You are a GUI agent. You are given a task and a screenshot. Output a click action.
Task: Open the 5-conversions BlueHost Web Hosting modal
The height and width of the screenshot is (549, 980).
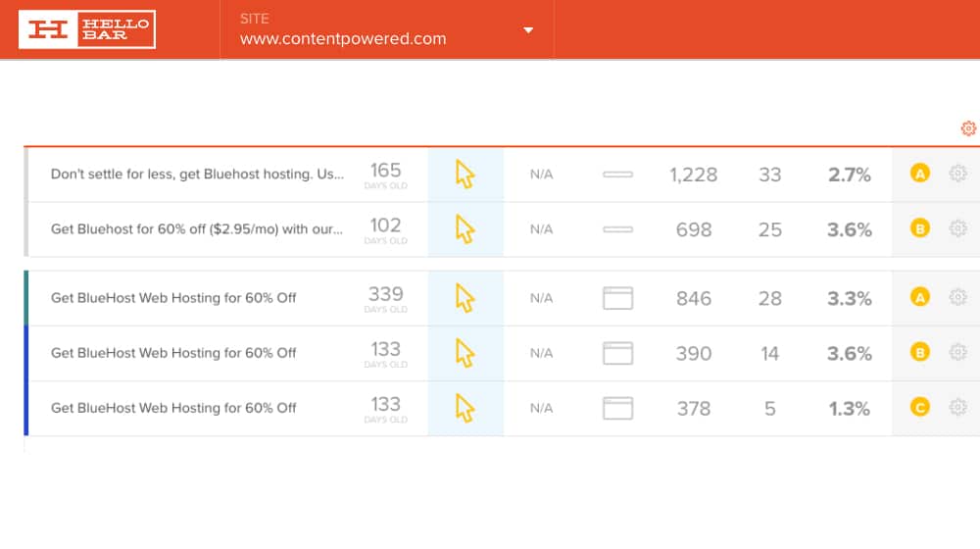173,408
